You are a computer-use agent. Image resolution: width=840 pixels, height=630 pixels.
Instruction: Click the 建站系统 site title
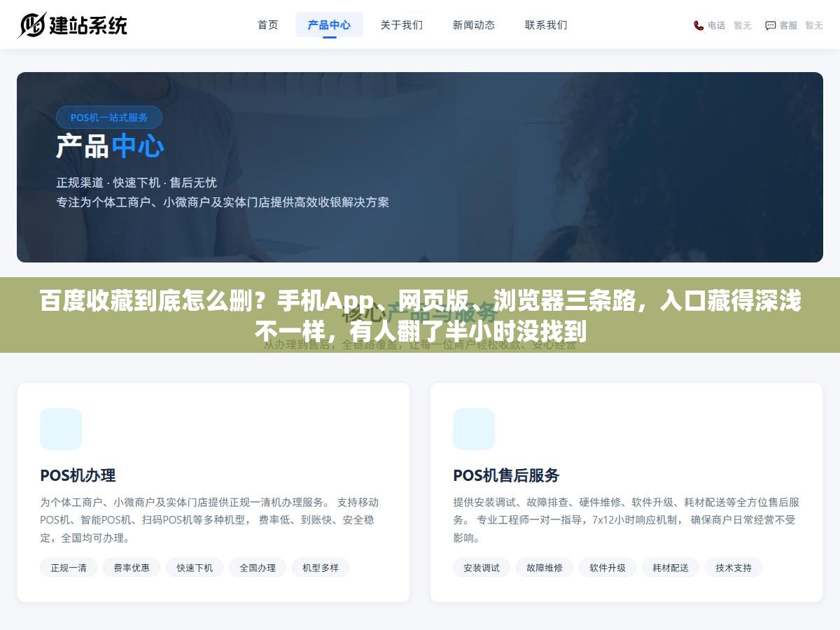point(87,25)
